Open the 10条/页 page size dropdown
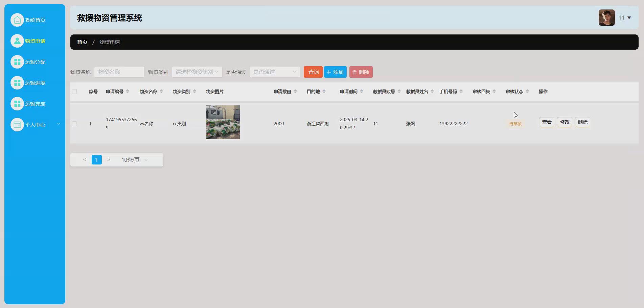644x308 pixels. [x=135, y=160]
